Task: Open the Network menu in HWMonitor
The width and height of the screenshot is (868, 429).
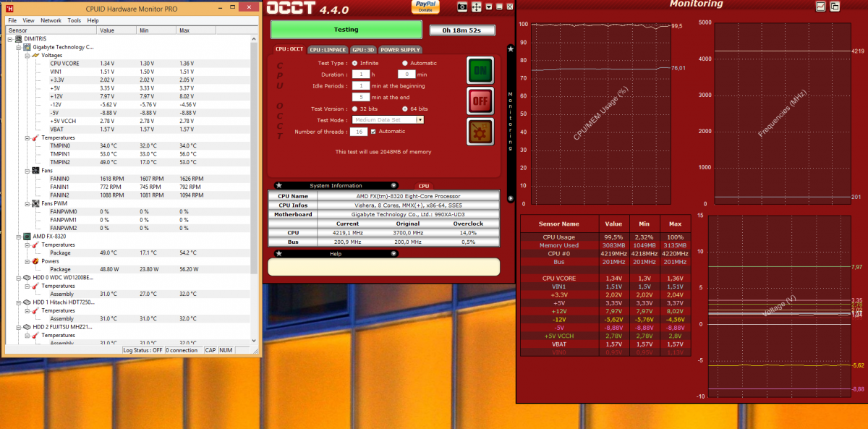Action: click(51, 20)
